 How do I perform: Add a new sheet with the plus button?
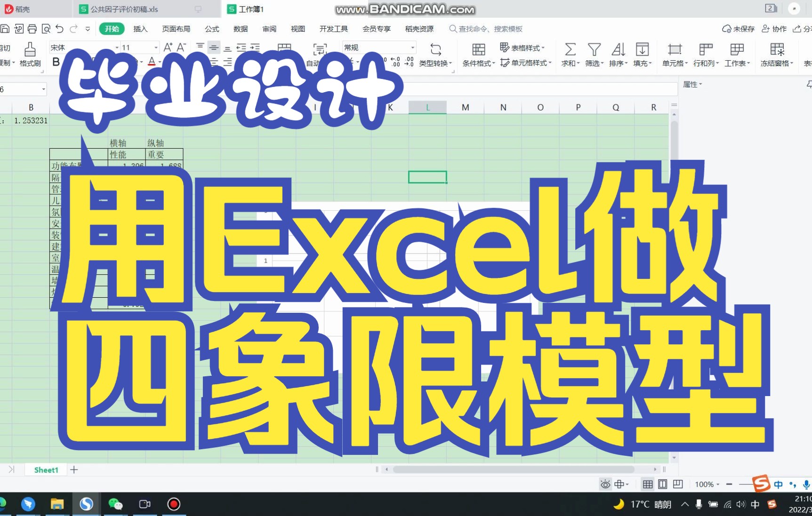pyautogui.click(x=74, y=469)
